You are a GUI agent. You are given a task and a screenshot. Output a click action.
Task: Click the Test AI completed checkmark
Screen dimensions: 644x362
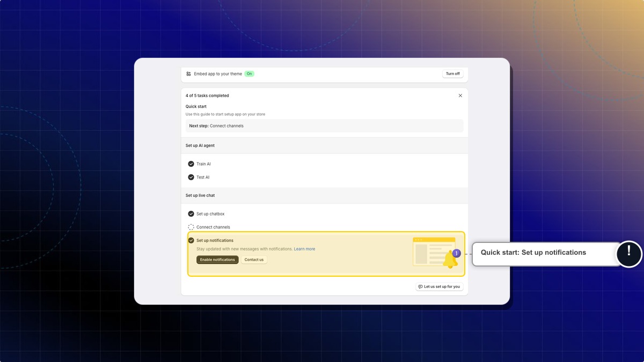[191, 177]
